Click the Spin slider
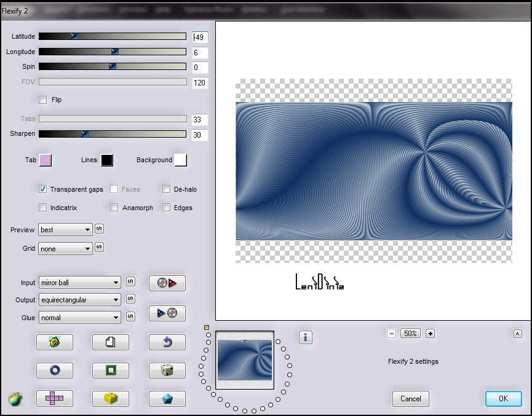The image size is (532, 416). [113, 66]
